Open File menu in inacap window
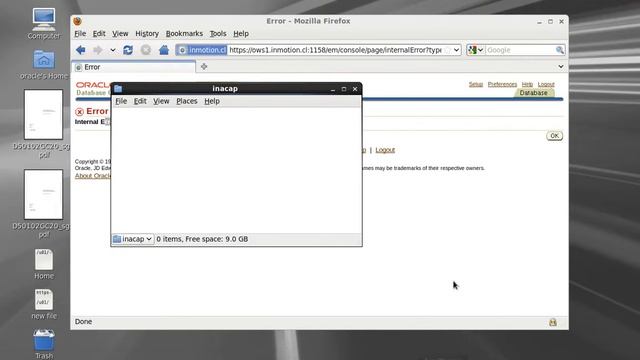This screenshot has height=360, width=640. click(x=121, y=101)
